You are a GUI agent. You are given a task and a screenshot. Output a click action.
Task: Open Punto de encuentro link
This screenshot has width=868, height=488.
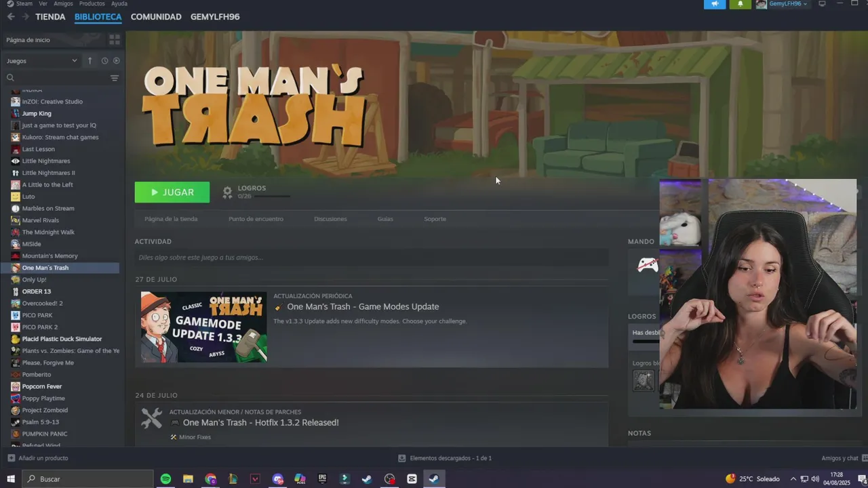click(256, 219)
